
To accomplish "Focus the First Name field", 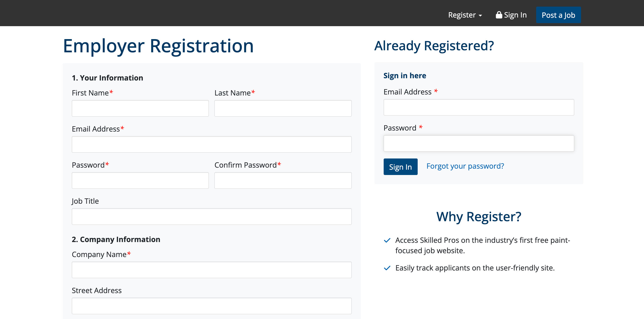I will (140, 108).
